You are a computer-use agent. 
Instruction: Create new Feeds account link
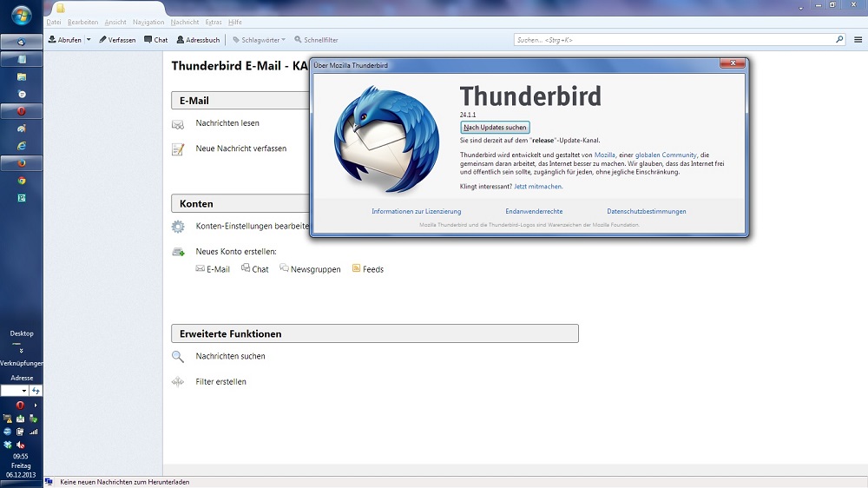(x=367, y=268)
